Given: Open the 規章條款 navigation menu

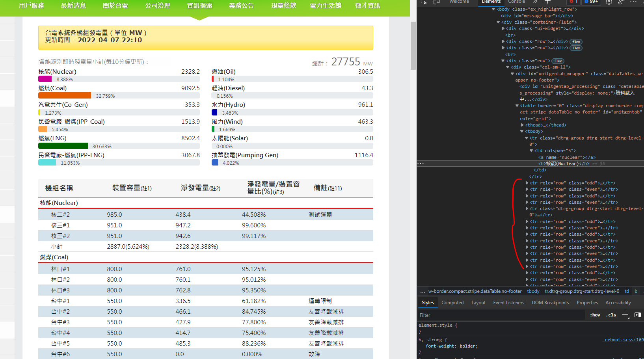Looking at the screenshot, I should (x=284, y=6).
